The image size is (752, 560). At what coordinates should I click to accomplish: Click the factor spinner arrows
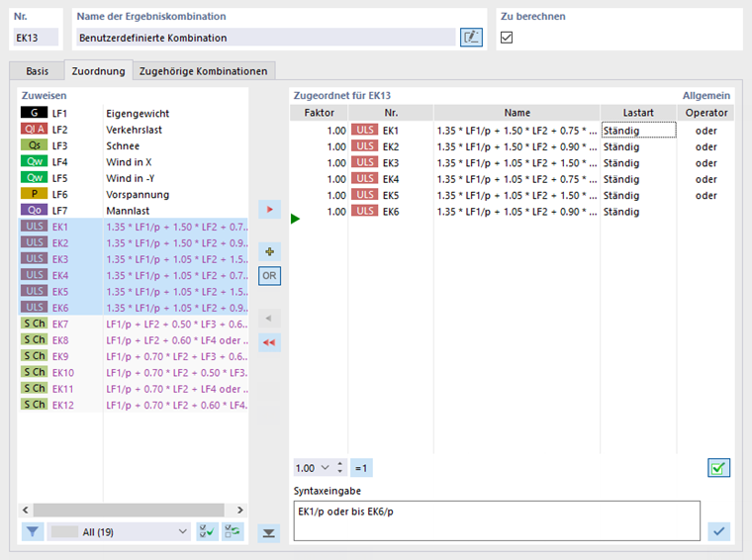click(x=340, y=468)
